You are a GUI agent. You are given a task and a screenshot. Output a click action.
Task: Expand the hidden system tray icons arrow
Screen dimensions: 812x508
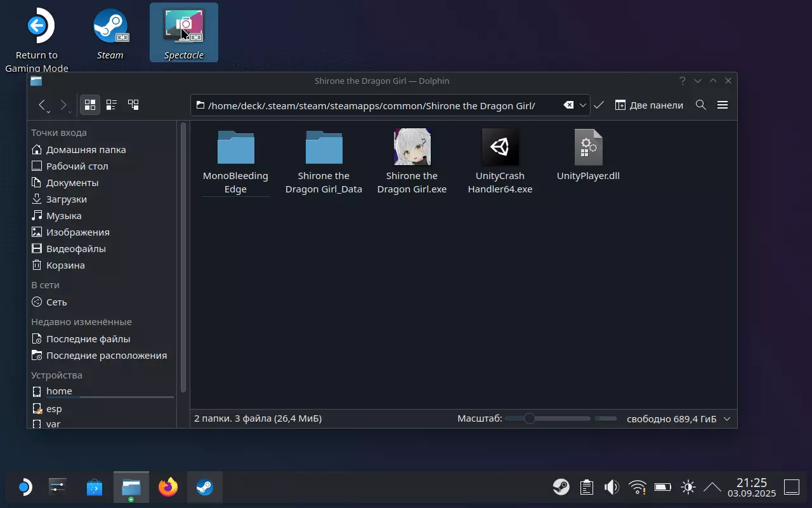coord(712,487)
